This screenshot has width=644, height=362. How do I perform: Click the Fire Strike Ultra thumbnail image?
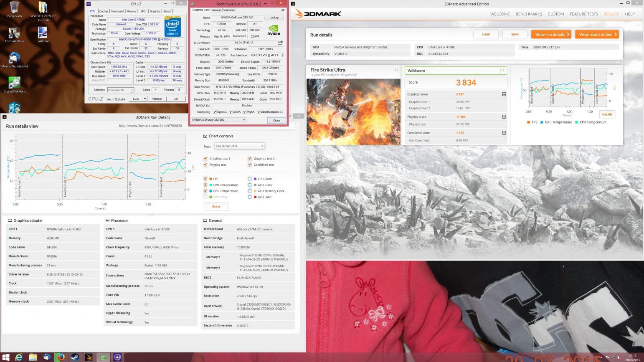click(353, 112)
